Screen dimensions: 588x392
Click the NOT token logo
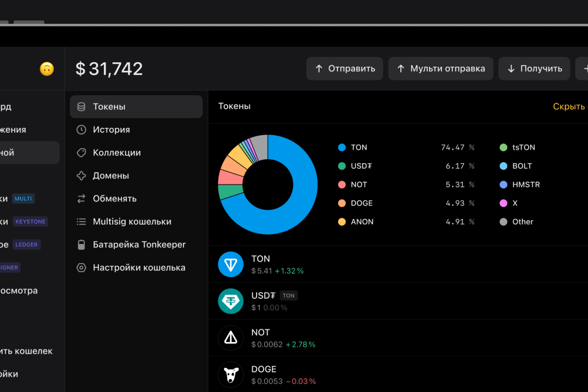[x=230, y=338]
